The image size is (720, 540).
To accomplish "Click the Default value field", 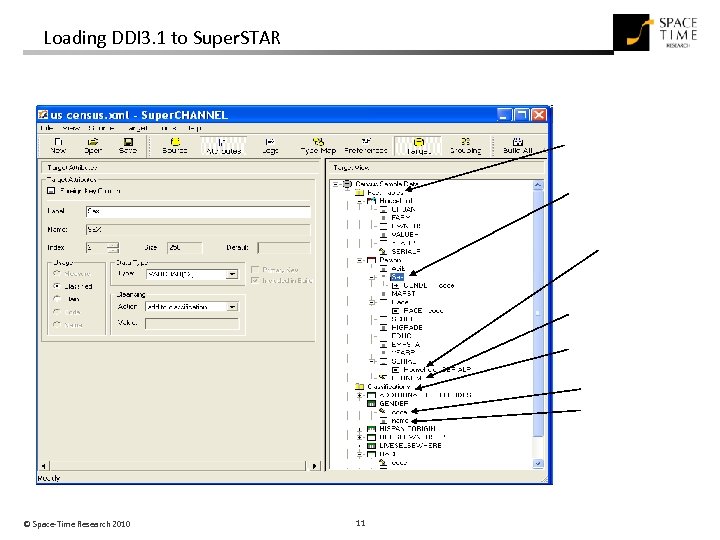I will pos(284,248).
